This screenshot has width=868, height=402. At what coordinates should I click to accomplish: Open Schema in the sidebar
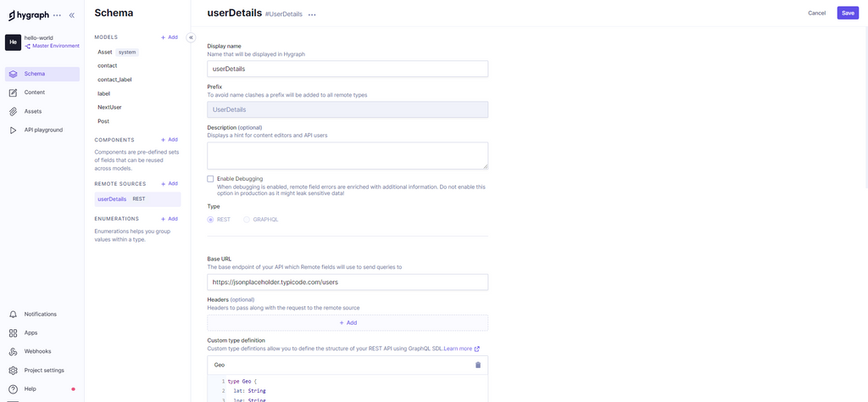pyautogui.click(x=42, y=74)
